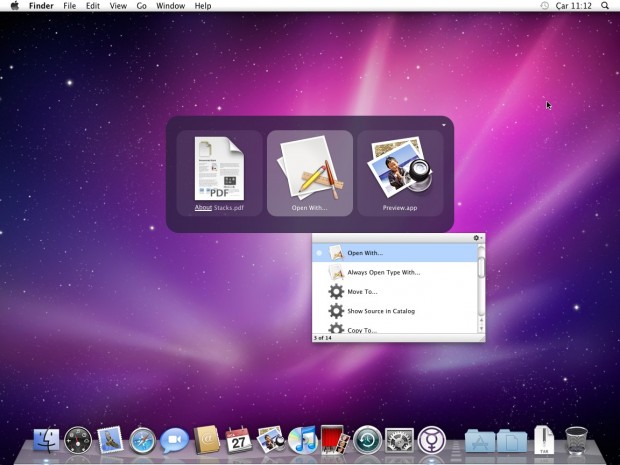Open Photo Booth from the Dock
Image resolution: width=620 pixels, height=465 pixels.
click(335, 439)
